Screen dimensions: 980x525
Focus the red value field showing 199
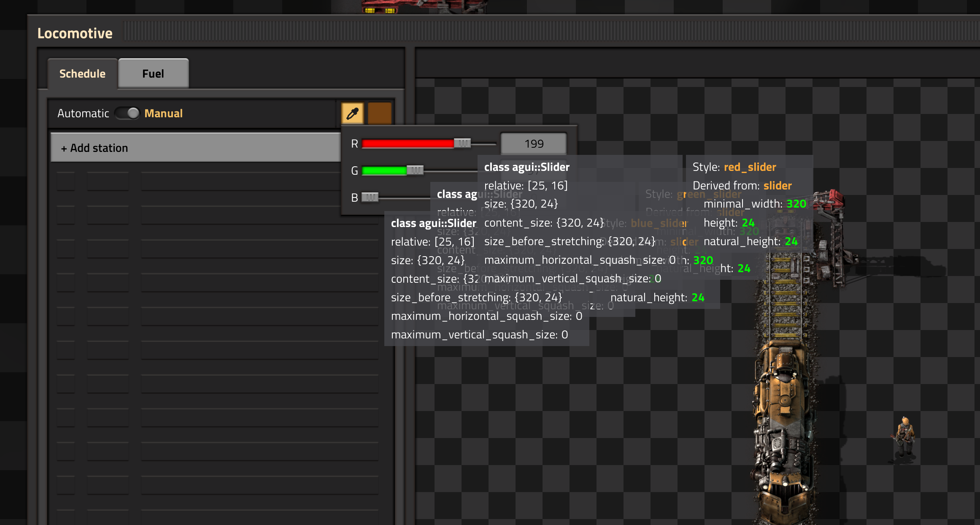pyautogui.click(x=534, y=144)
